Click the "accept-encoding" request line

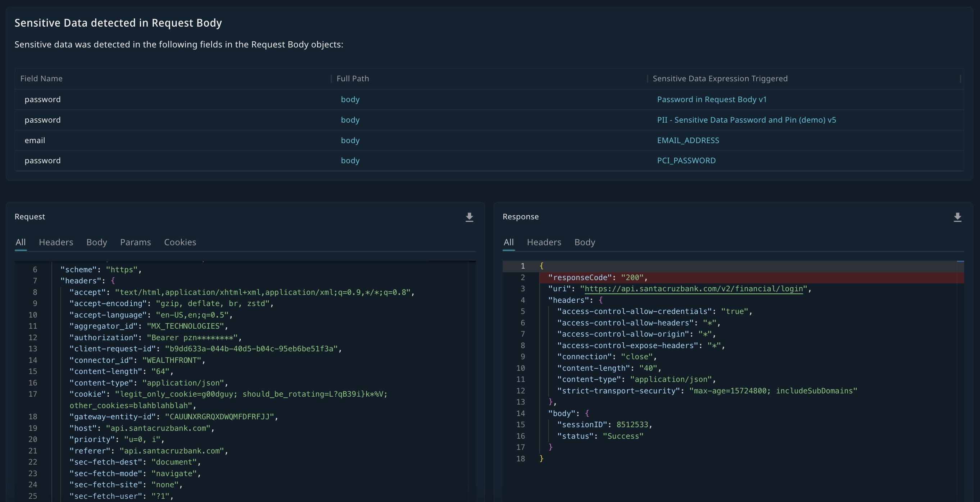click(172, 304)
